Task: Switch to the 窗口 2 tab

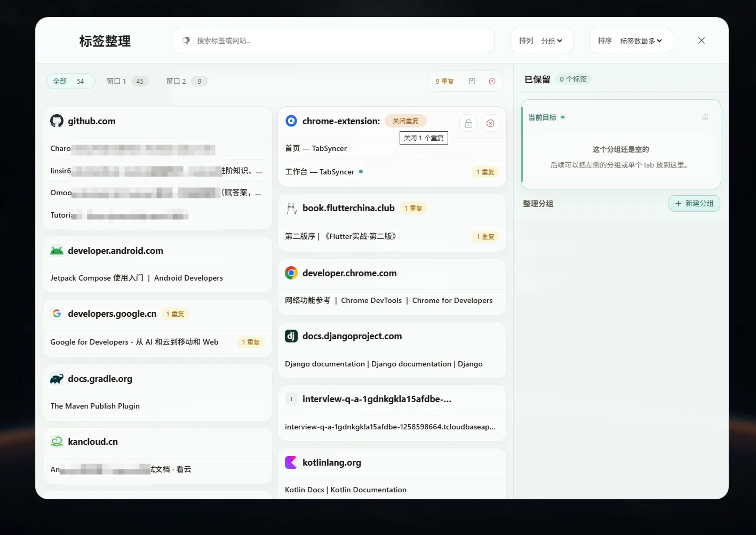Action: click(x=186, y=81)
